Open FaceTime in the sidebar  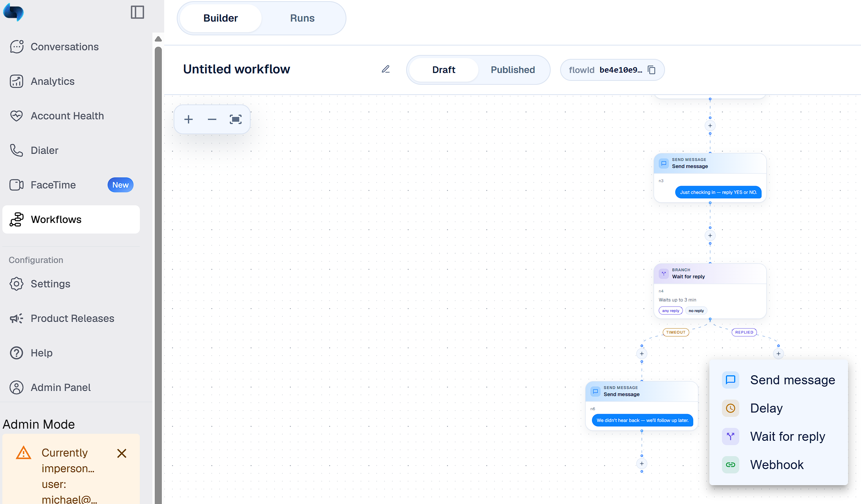pyautogui.click(x=71, y=185)
